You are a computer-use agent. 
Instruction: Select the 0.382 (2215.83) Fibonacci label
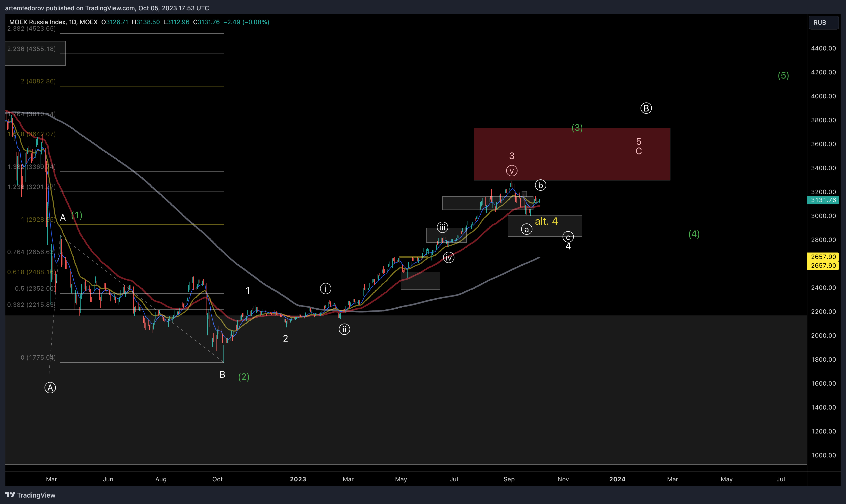click(x=32, y=305)
